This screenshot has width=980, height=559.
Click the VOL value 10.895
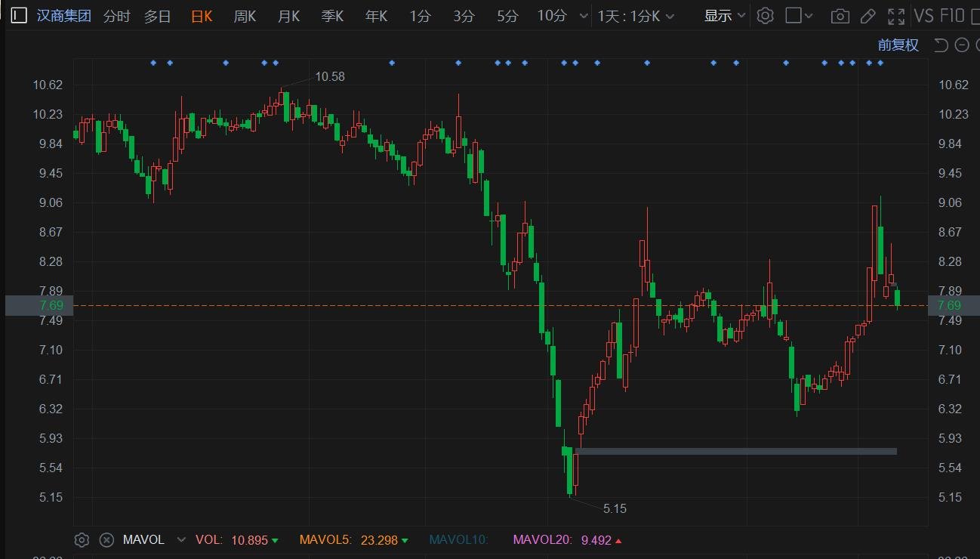249,540
